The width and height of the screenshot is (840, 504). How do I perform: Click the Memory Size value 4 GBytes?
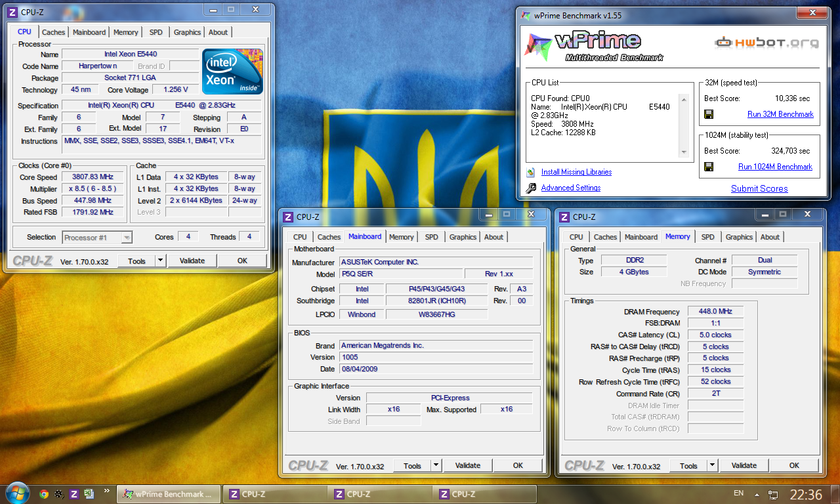pos(634,272)
